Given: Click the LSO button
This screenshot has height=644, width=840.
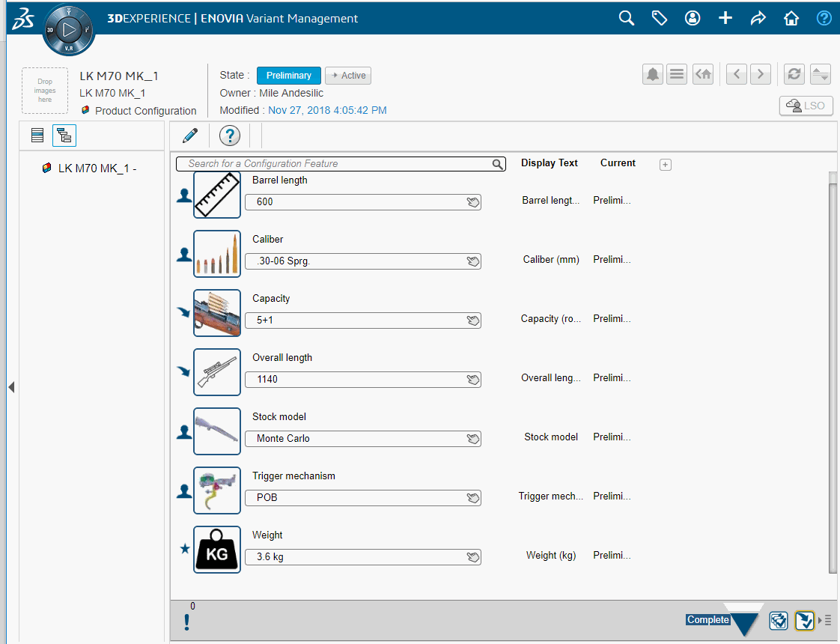Looking at the screenshot, I should coord(806,105).
